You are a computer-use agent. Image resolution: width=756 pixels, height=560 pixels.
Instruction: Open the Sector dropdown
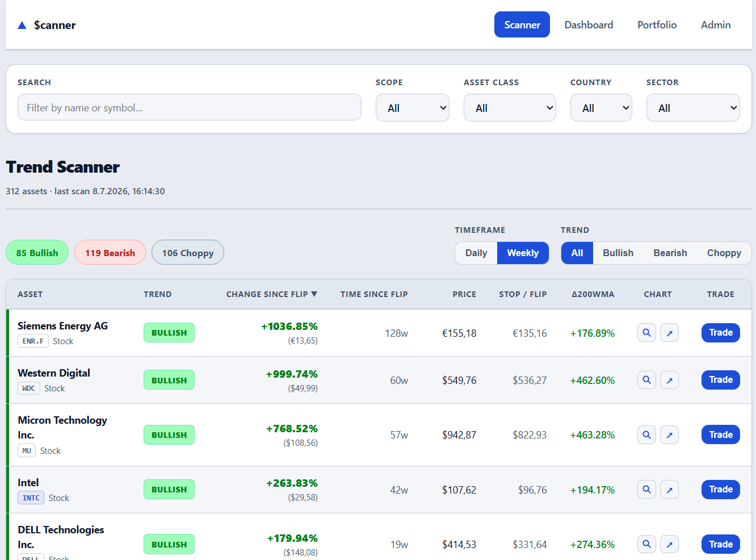pos(693,108)
